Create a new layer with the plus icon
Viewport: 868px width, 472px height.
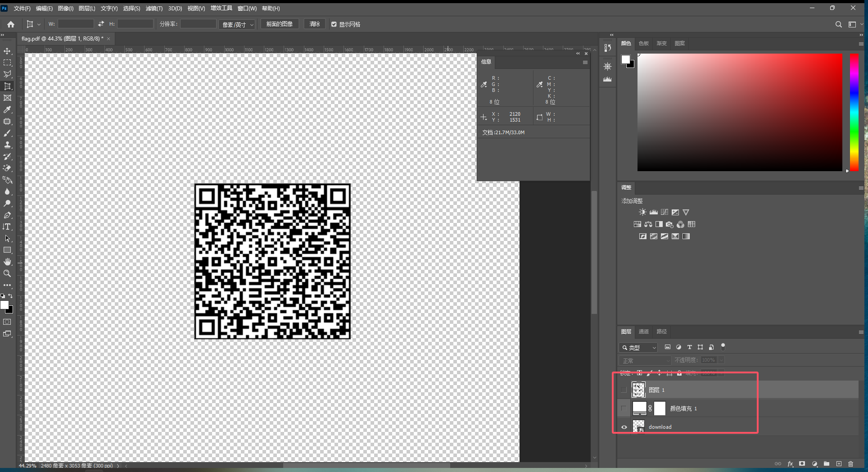coord(839,463)
